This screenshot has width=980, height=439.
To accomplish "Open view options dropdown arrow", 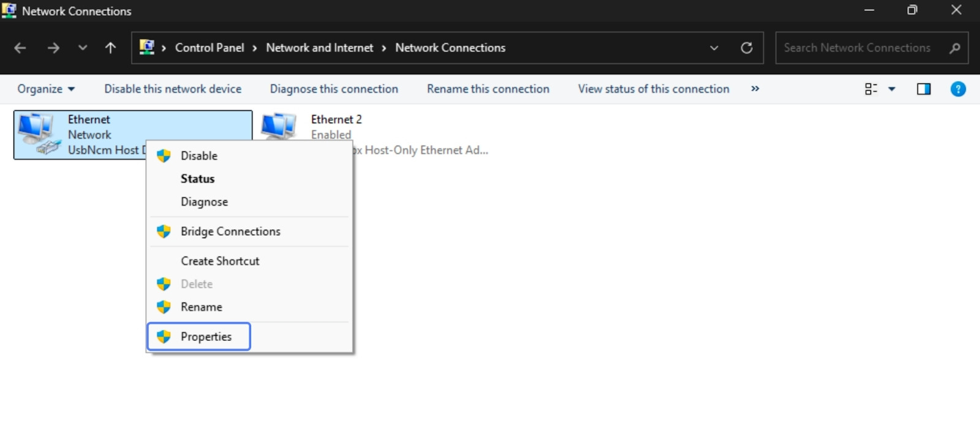I will click(892, 89).
